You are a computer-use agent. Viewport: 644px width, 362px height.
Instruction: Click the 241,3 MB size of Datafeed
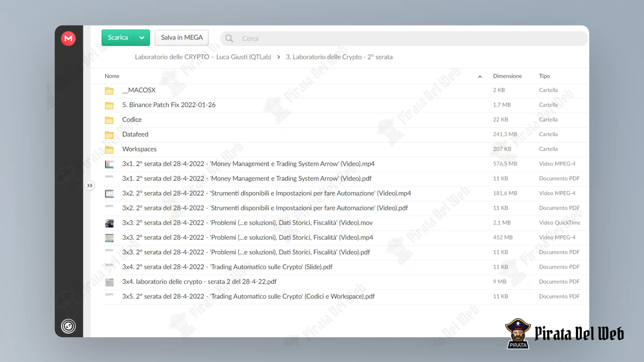click(505, 134)
